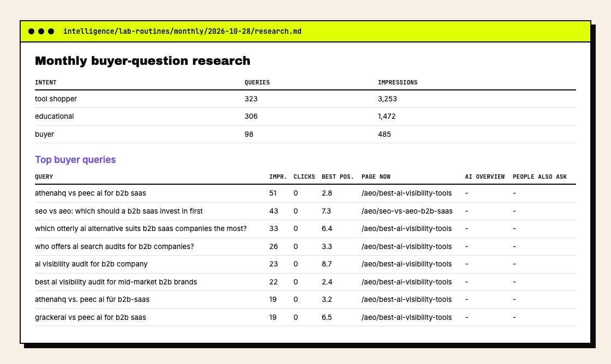
Task: Click the impressions value 485
Action: point(384,134)
